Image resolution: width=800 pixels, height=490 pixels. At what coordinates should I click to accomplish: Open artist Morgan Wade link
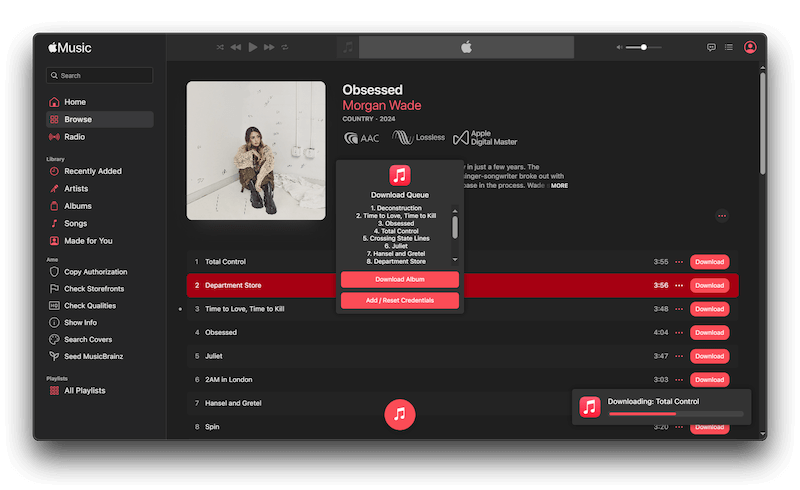382,105
